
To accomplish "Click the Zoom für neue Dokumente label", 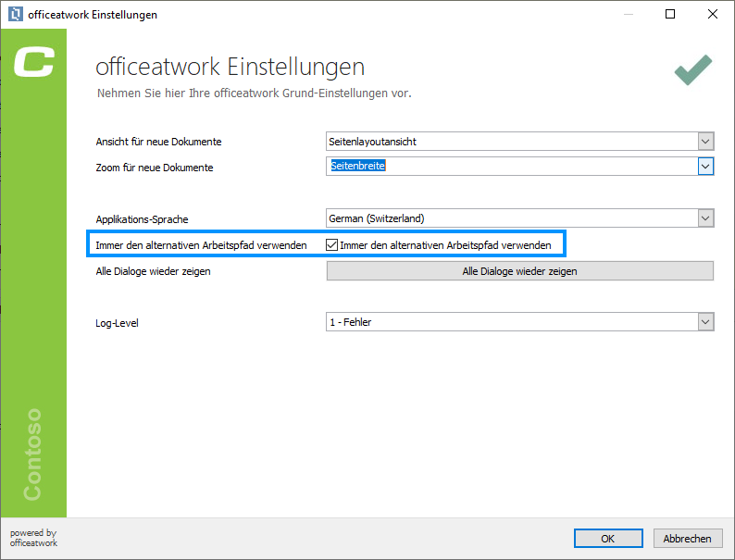I will point(155,168).
